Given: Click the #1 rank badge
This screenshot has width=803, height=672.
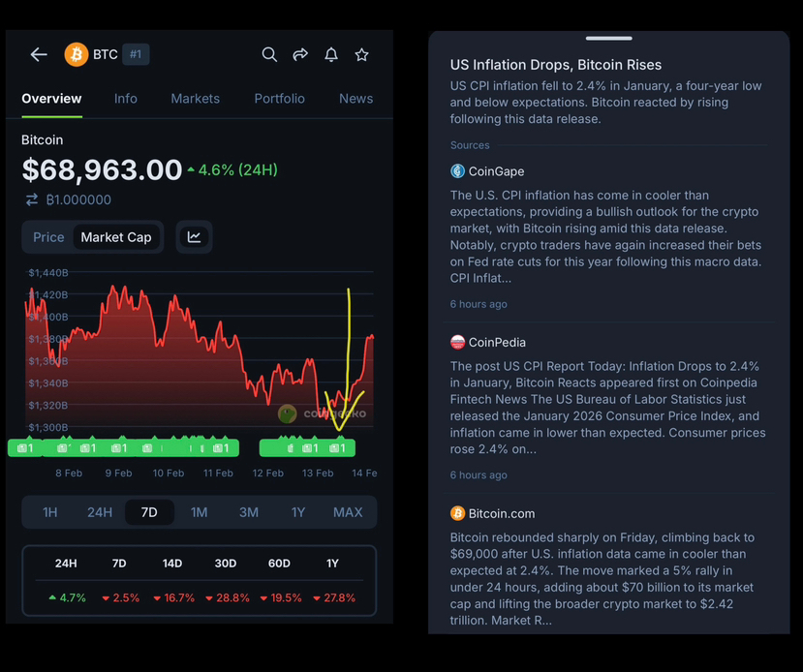Looking at the screenshot, I should click(136, 54).
